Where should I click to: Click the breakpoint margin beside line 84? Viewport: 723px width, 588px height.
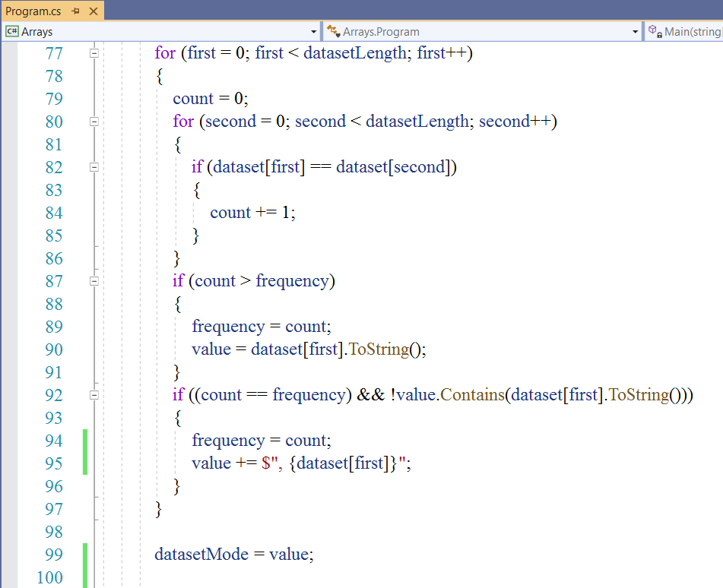8,213
